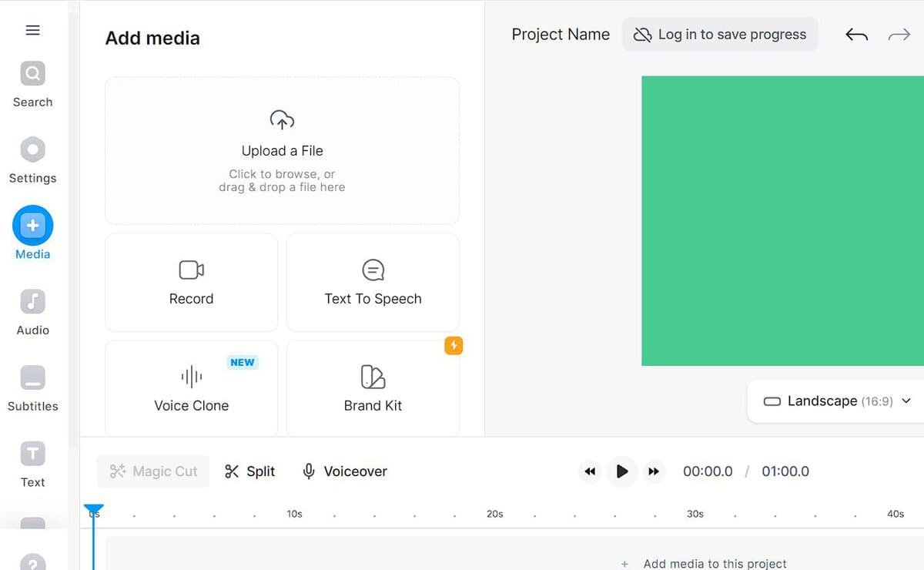This screenshot has height=570, width=924.
Task: Open the Subtitles sidebar panel
Action: coord(32,378)
